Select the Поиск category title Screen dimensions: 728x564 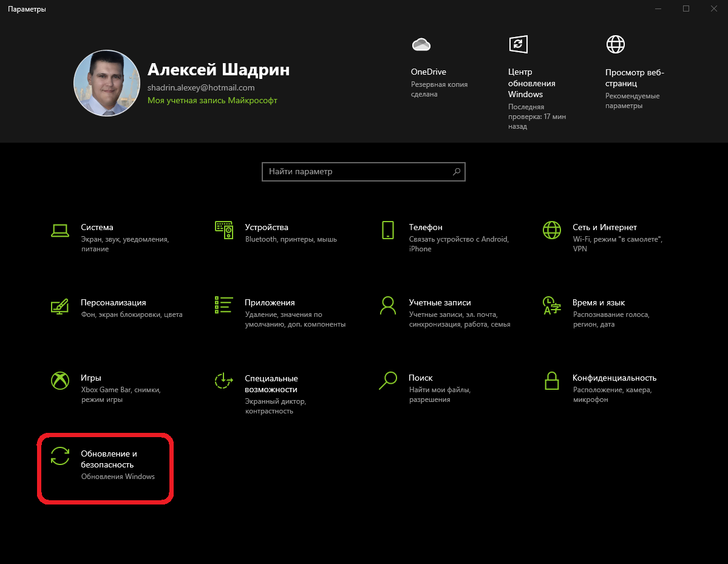421,378
